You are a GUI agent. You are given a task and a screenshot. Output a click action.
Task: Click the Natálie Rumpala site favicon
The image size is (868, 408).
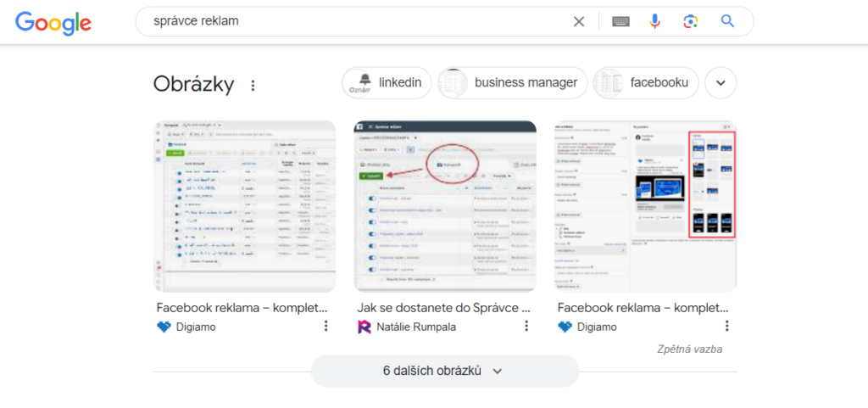point(364,327)
